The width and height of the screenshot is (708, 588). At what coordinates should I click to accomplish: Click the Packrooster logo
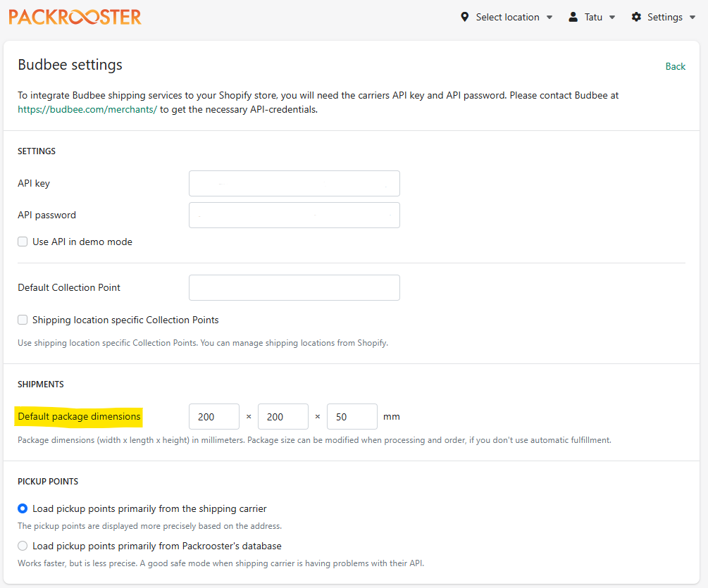point(75,17)
